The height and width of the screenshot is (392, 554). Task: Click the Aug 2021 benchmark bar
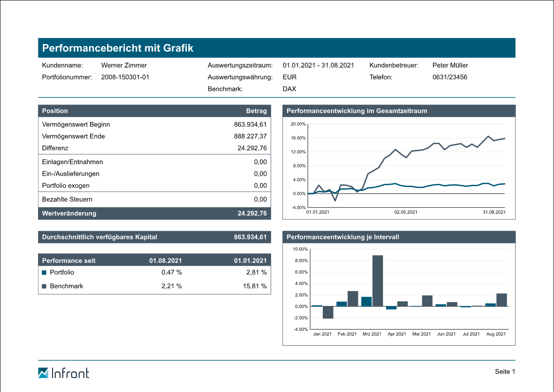(x=502, y=300)
